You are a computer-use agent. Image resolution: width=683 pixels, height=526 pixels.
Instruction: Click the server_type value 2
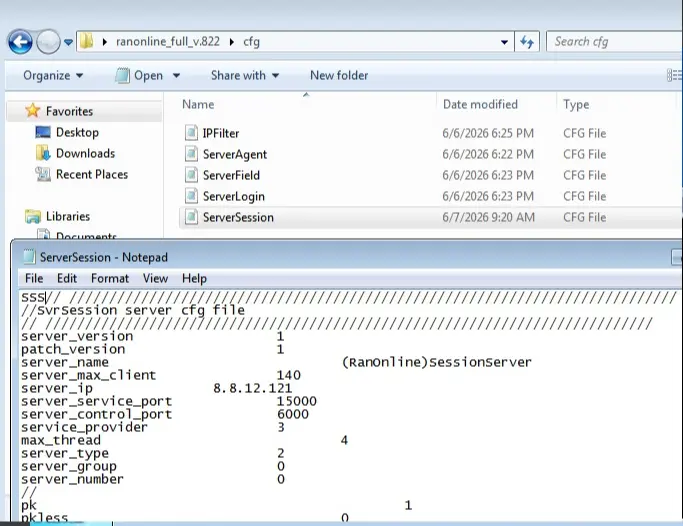coord(281,453)
